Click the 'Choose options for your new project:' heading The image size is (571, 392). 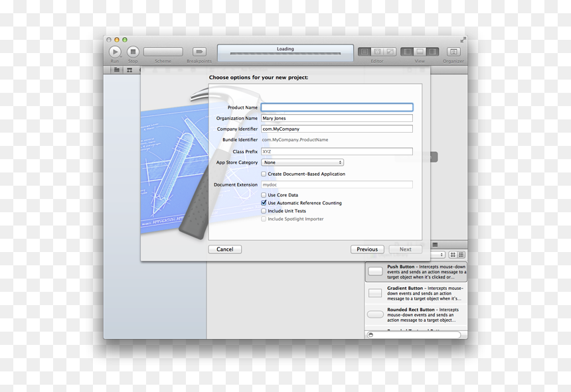point(258,78)
